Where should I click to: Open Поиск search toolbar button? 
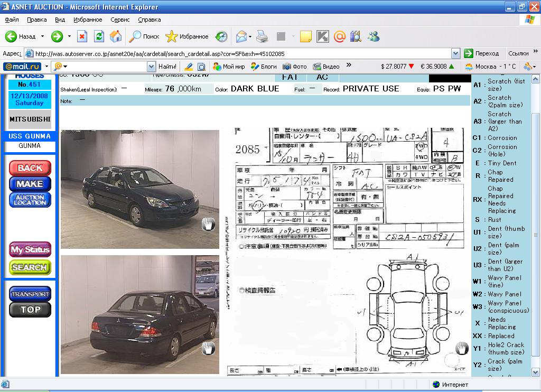pyautogui.click(x=144, y=36)
